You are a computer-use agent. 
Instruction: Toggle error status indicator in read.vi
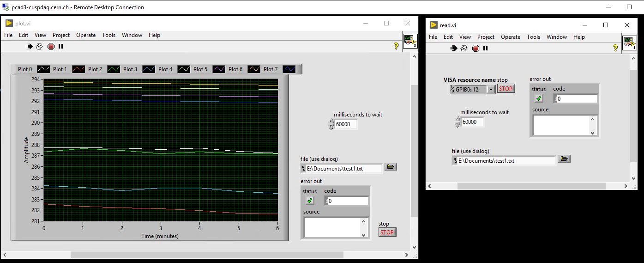tap(539, 98)
